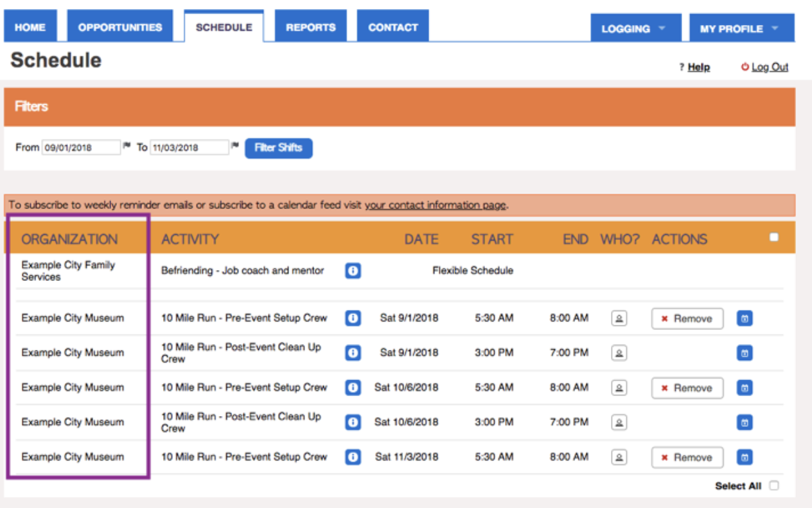
Task: Open info icon for Sat 9/1/2018 Pre-Event Setup
Action: click(x=353, y=318)
